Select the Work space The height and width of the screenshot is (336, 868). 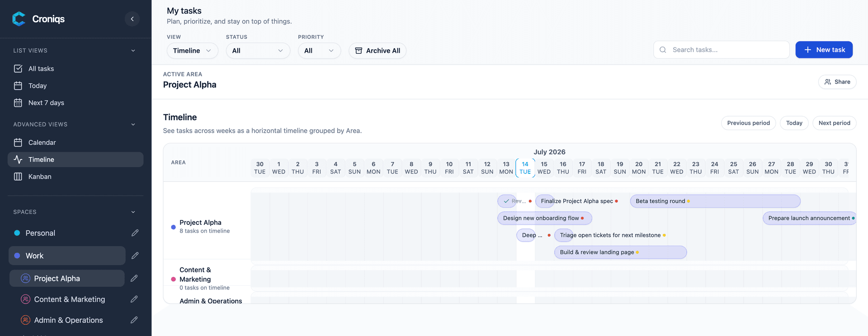point(67,256)
